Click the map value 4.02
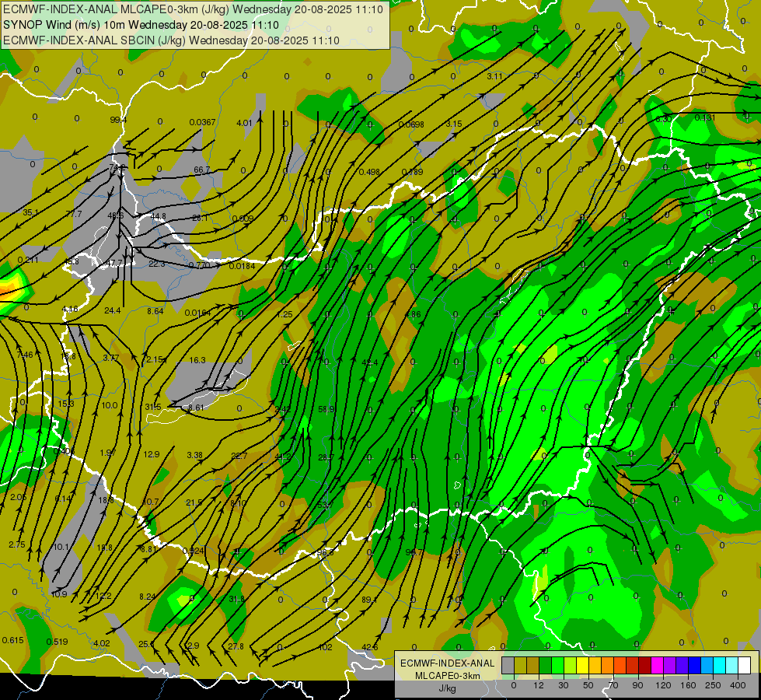The image size is (761, 700). point(101,643)
